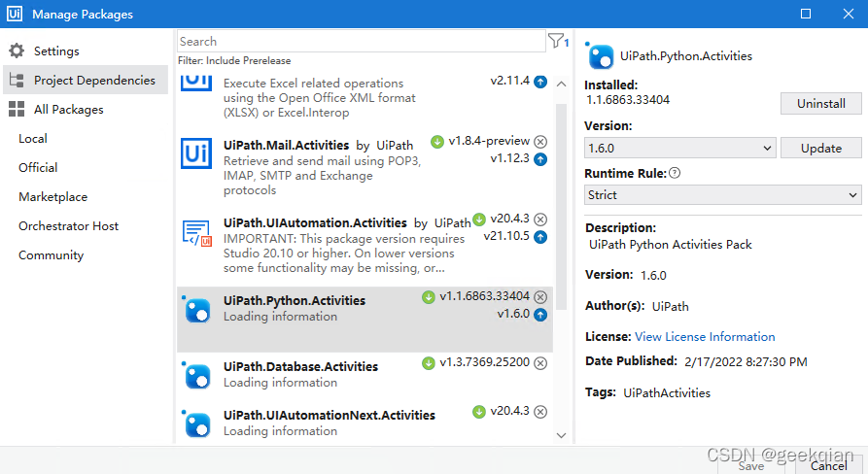Open the Runtime Rule dropdown set to Strict

click(x=722, y=194)
